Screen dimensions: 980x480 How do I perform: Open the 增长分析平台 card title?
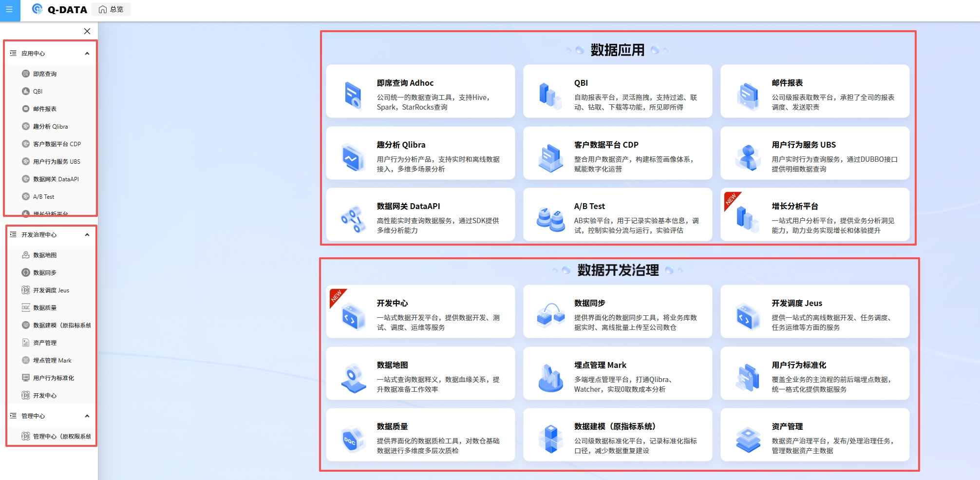(794, 206)
